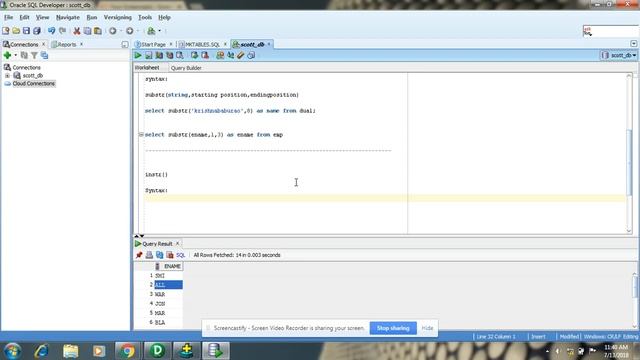The image size is (640, 360).
Task: Open the Forward button history dropdown arrow
Action: click(138, 31)
